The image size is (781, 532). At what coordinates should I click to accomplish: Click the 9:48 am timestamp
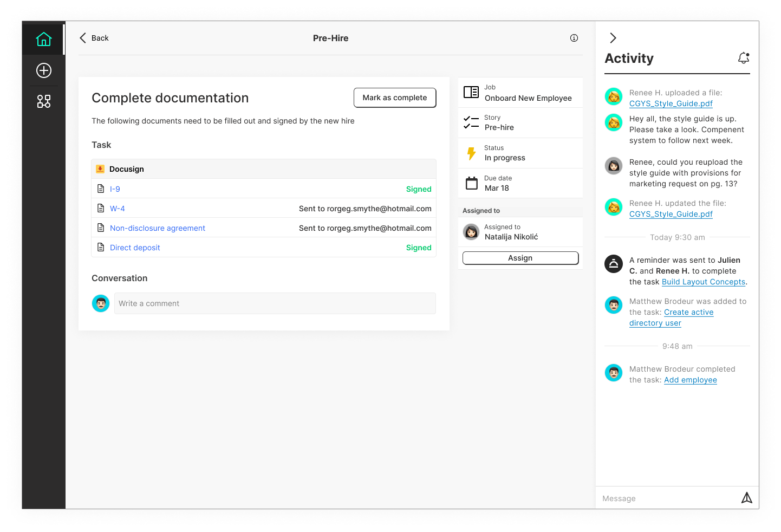coord(678,346)
